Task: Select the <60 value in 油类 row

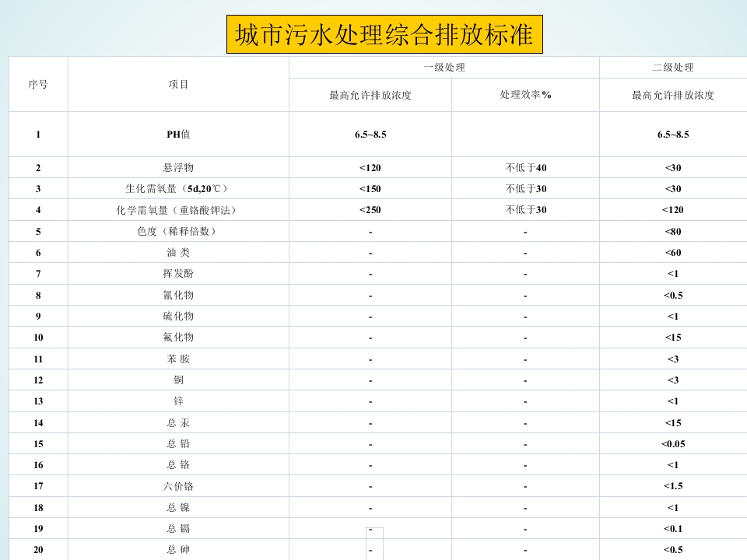Action: click(x=672, y=252)
